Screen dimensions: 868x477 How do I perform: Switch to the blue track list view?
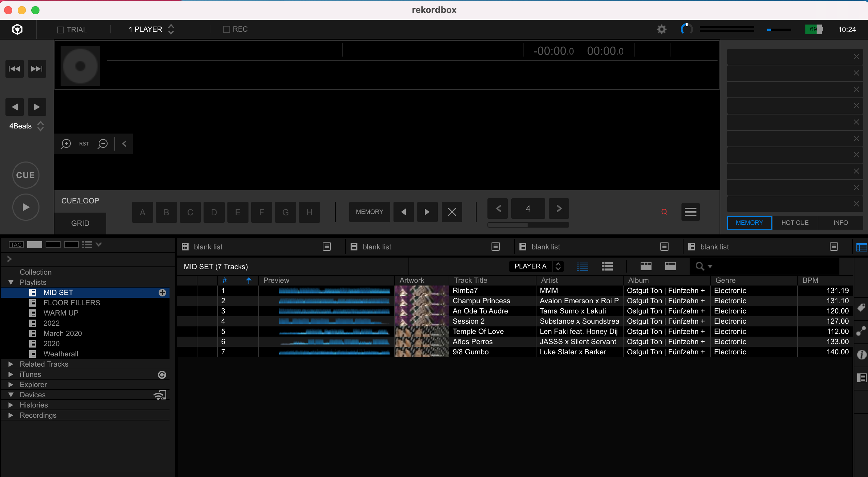tap(582, 266)
